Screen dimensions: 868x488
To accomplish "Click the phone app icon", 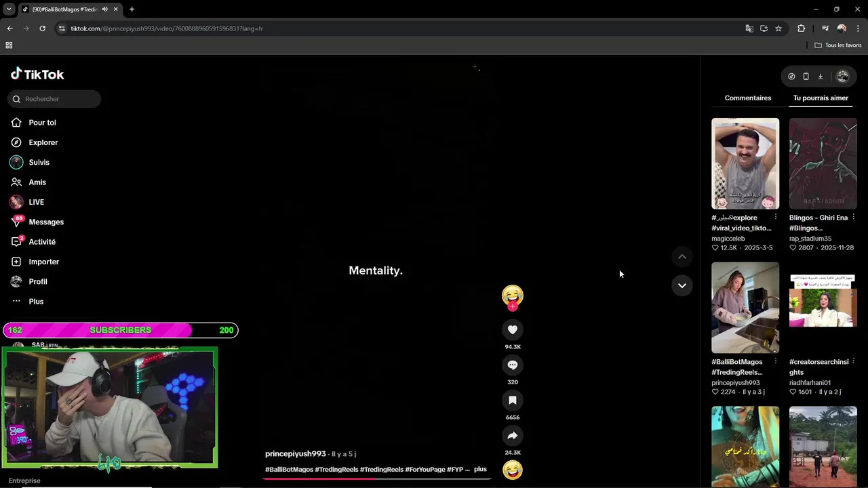I will coord(806,77).
